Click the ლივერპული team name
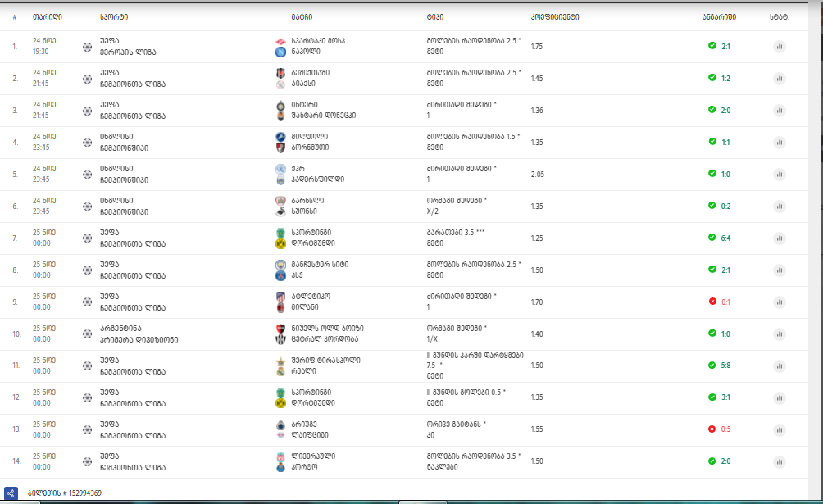 coord(313,456)
